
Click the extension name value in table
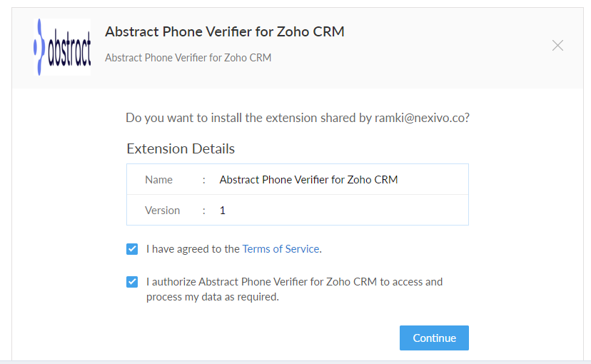tap(308, 180)
